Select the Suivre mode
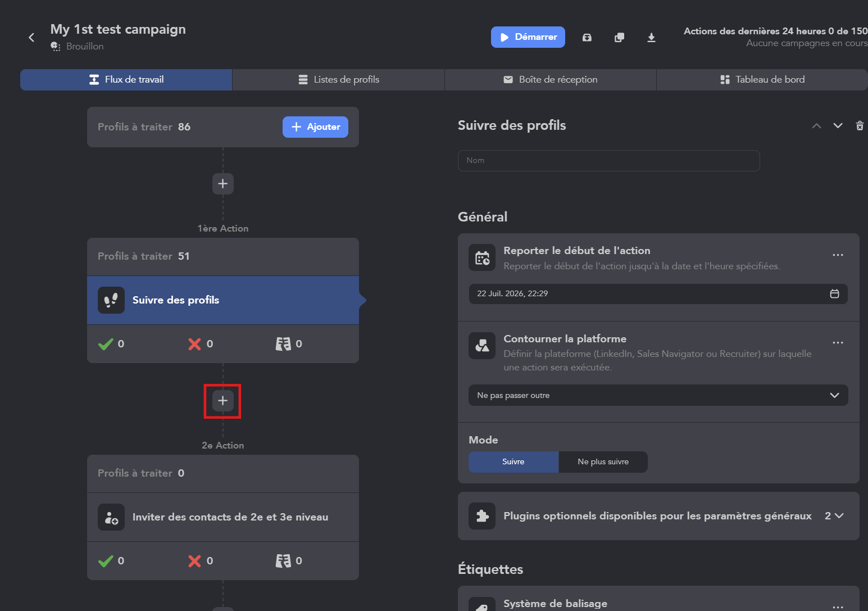The image size is (868, 611). [x=513, y=462]
